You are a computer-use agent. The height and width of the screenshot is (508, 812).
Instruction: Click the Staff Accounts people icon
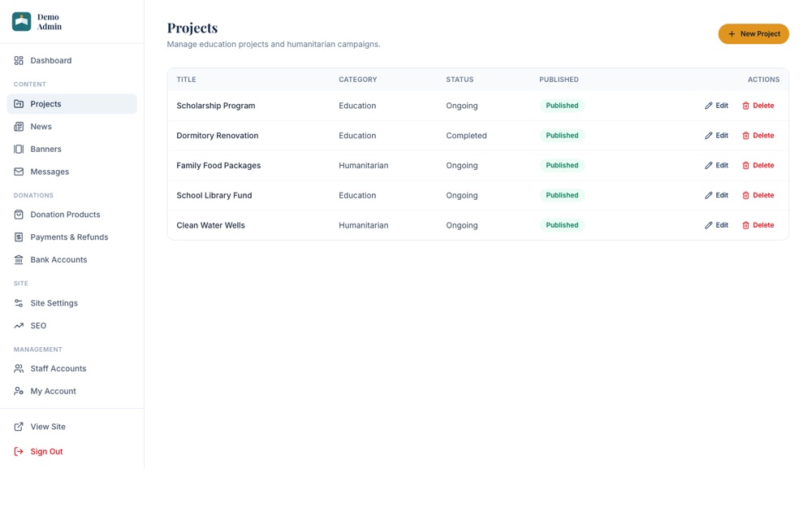tap(19, 368)
